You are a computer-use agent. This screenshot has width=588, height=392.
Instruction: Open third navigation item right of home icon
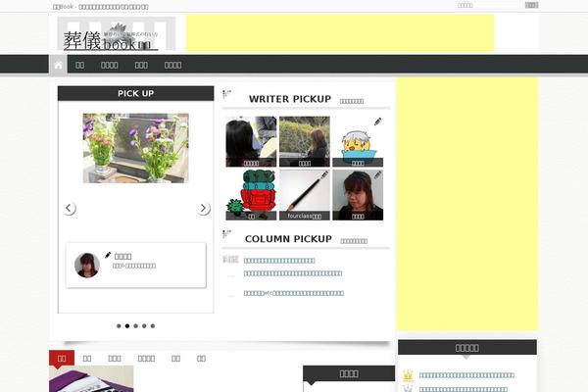click(141, 65)
